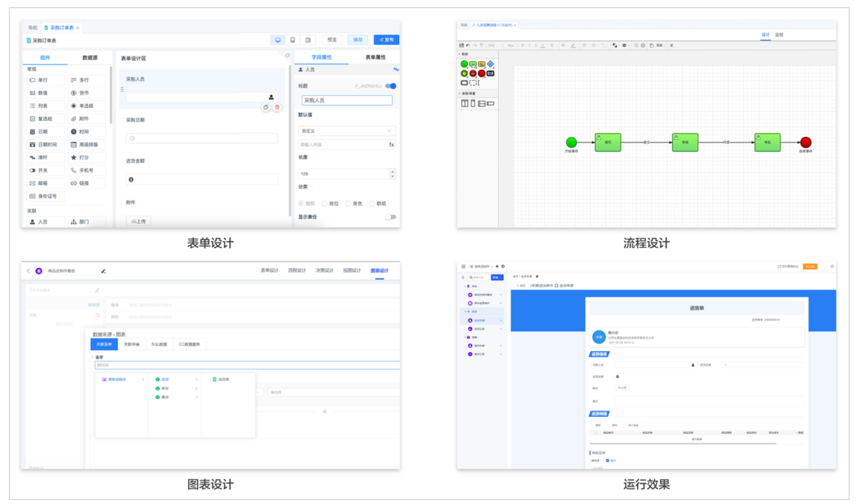Copy the selected 采购人员 field

[x=265, y=107]
